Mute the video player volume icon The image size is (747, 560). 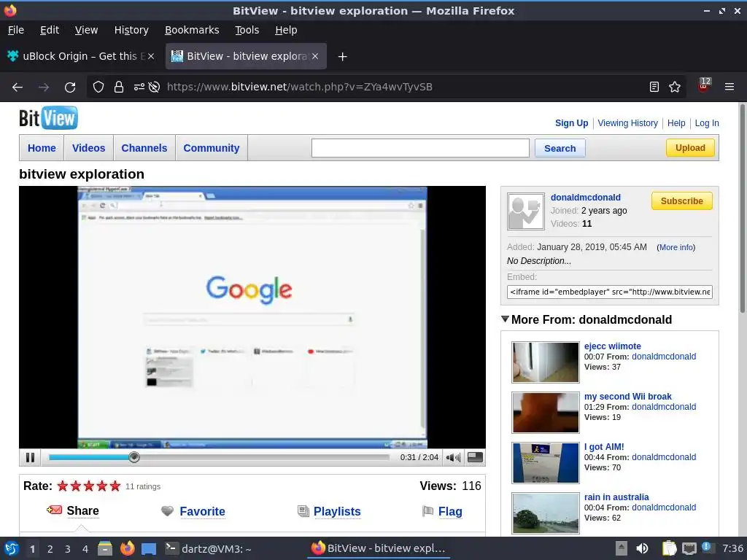(x=453, y=458)
